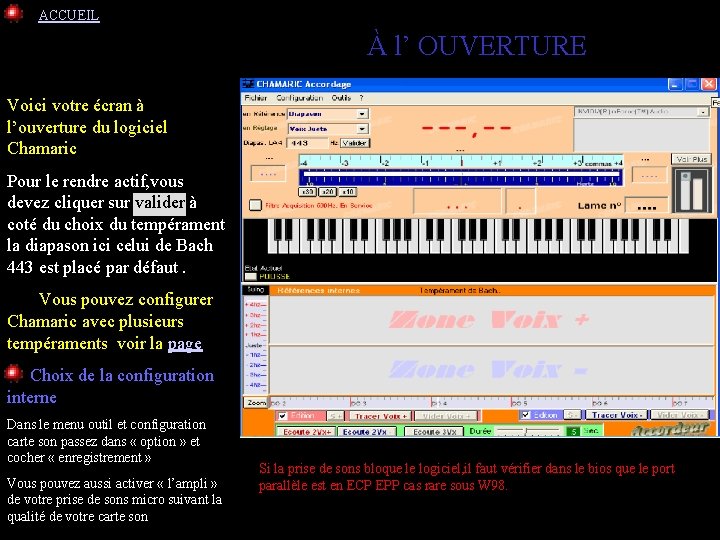720x540 pixels.
Task: Click the Ecoute 2Vx- button
Action: [x=367, y=432]
